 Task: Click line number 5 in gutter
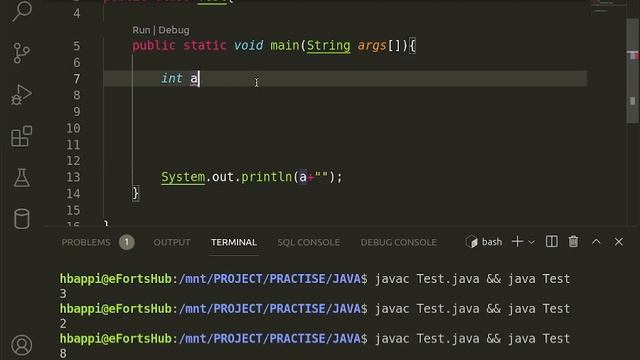(x=77, y=46)
